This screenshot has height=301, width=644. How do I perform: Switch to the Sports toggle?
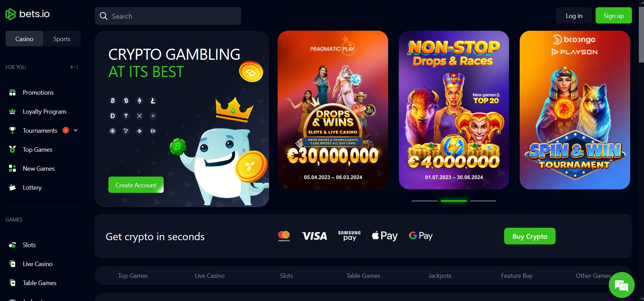click(x=62, y=39)
